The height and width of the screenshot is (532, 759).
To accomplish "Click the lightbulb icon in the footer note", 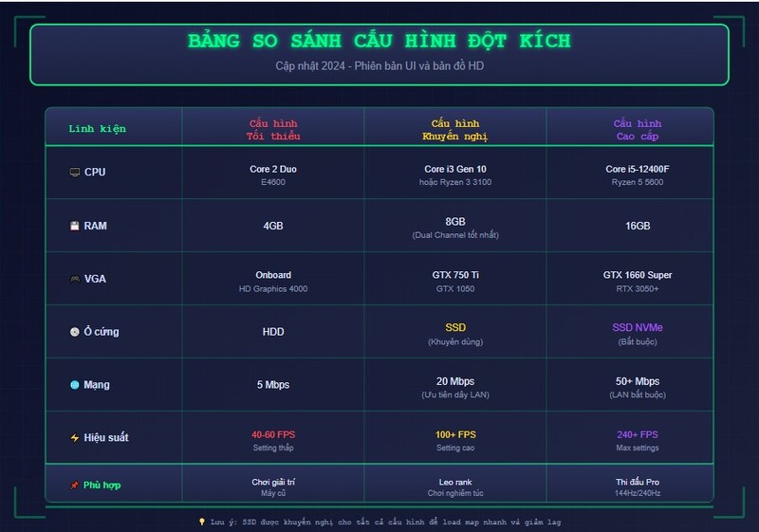I will (201, 522).
